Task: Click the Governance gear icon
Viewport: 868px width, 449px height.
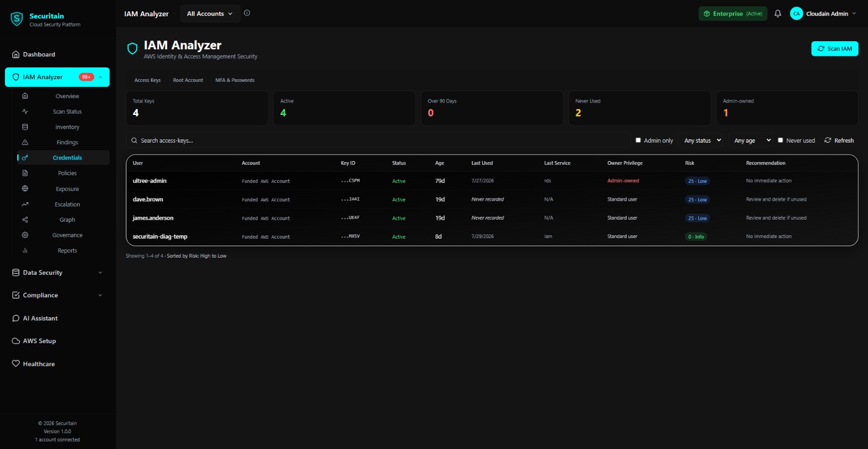Action: pyautogui.click(x=25, y=235)
